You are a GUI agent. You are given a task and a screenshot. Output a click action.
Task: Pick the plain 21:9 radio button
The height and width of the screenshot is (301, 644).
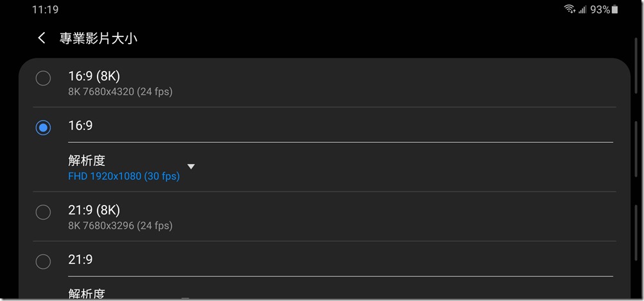coord(43,261)
